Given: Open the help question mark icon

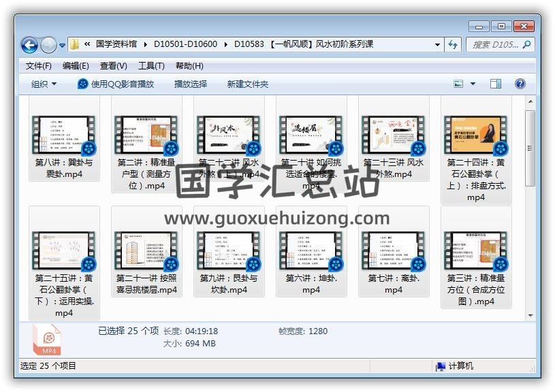Looking at the screenshot, I should [520, 84].
